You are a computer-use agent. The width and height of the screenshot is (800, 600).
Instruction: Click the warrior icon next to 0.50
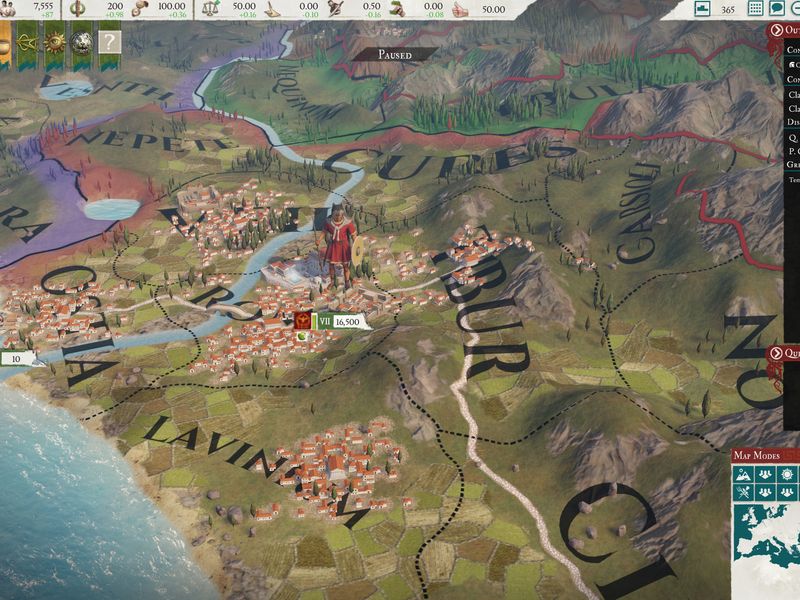336,9
